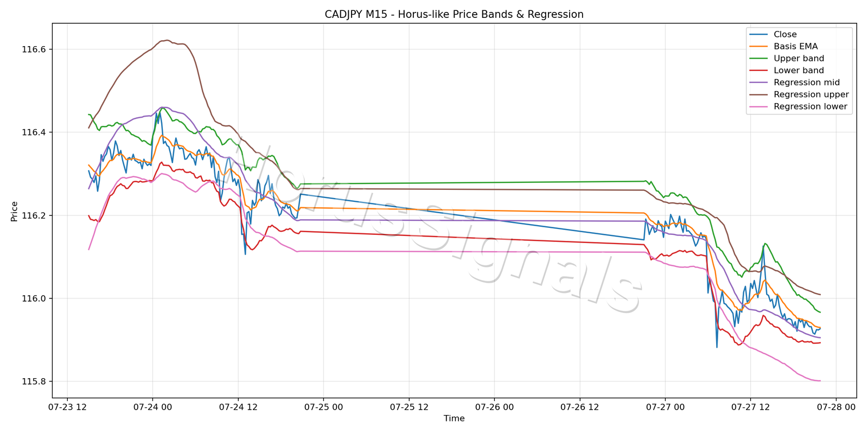Click the 116.2 y-axis tick label
Image resolution: width=868 pixels, height=434 pixels.
point(34,215)
